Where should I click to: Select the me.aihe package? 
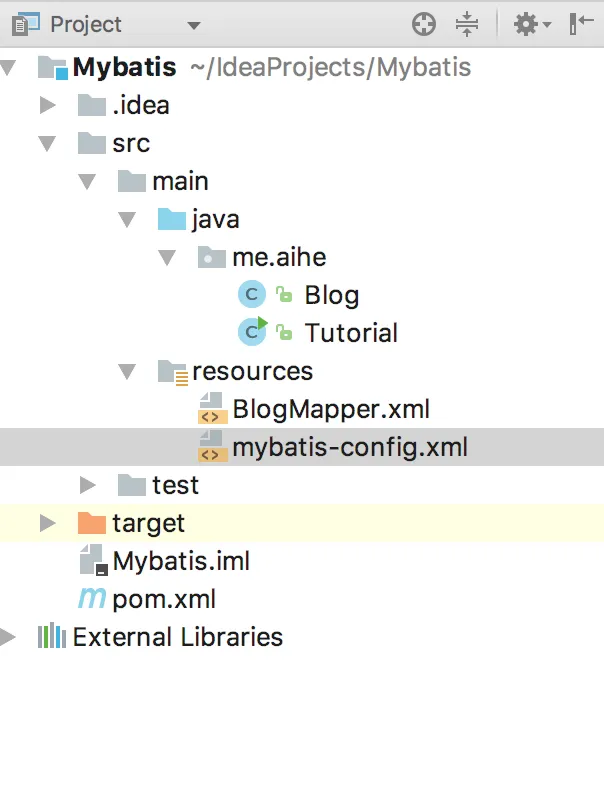280,257
